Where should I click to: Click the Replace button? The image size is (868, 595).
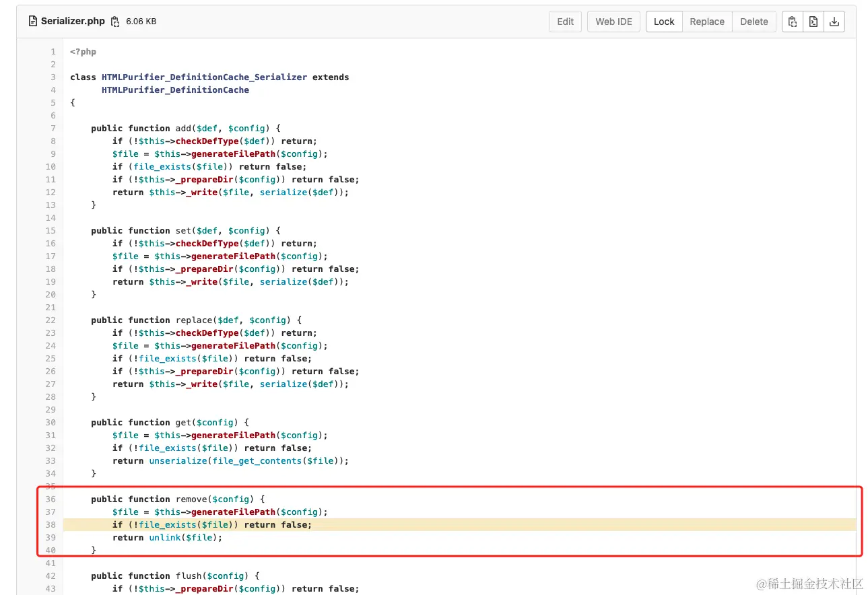pos(707,22)
